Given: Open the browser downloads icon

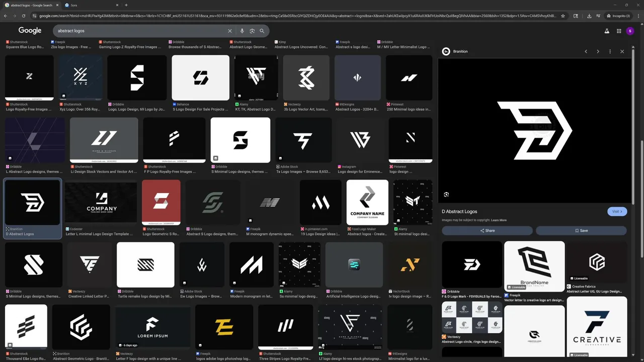Looking at the screenshot, I should click(x=589, y=16).
